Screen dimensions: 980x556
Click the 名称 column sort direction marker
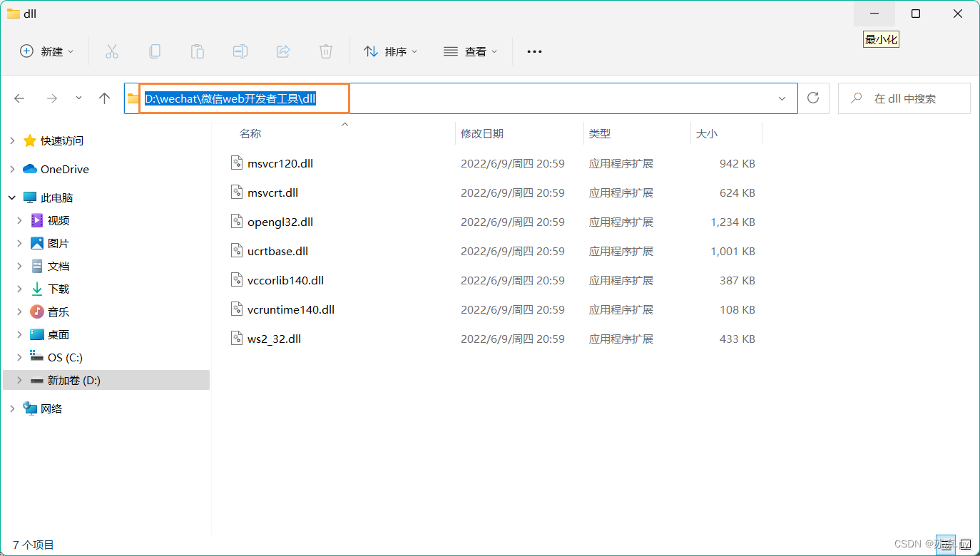click(x=344, y=124)
